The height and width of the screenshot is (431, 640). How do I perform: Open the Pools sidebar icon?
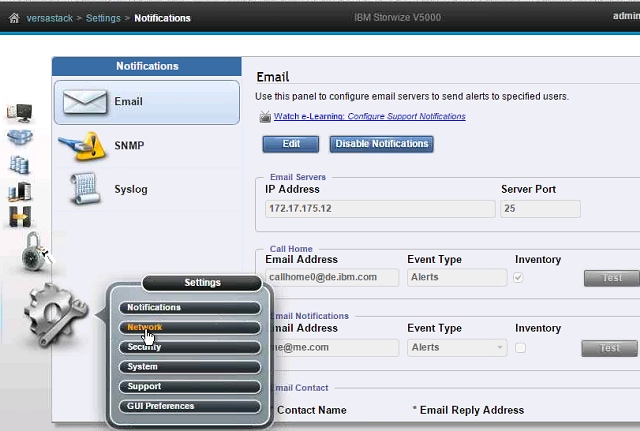click(x=20, y=138)
